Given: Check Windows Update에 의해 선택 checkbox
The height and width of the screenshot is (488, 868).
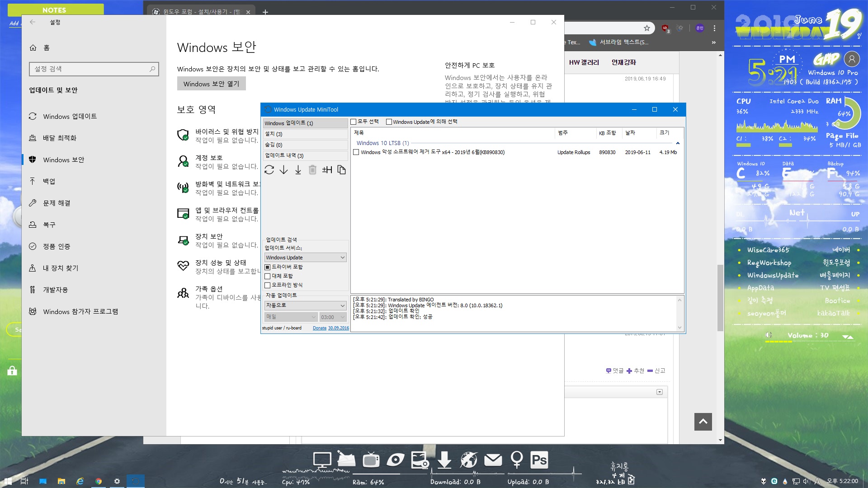Looking at the screenshot, I should coord(389,122).
